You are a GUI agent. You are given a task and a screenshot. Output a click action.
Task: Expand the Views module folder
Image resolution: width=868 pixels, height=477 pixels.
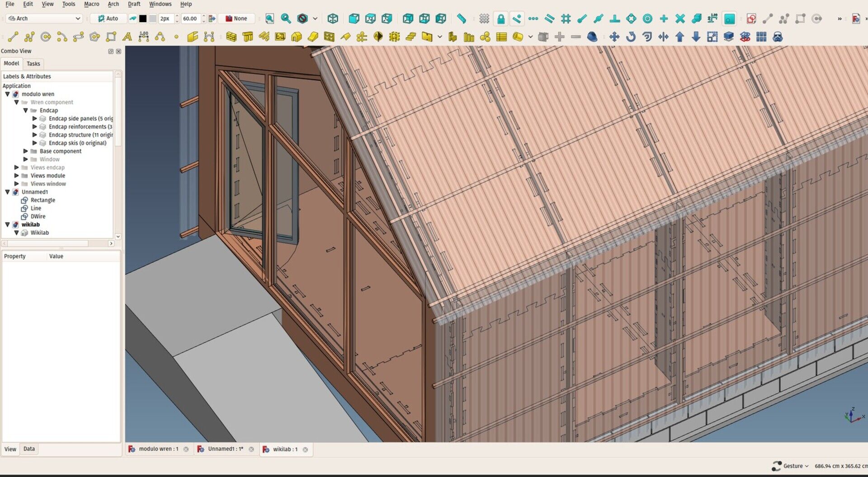16,175
